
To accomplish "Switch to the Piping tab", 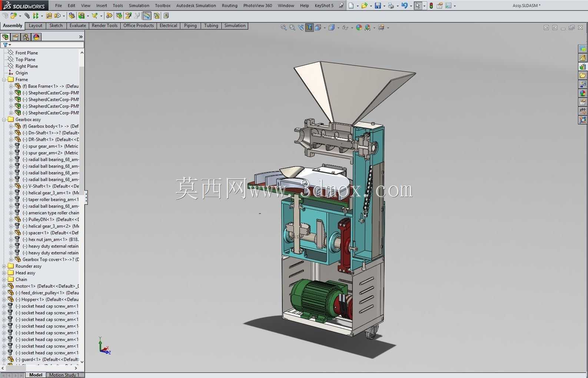I will pyautogui.click(x=190, y=26).
